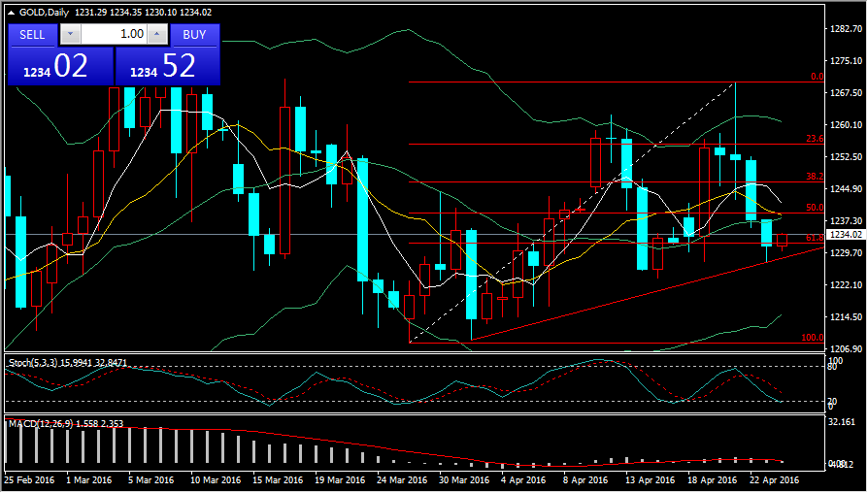Viewport: 868px width, 493px height.
Task: Click the Fibonacci 50.0 level label
Action: (815, 208)
